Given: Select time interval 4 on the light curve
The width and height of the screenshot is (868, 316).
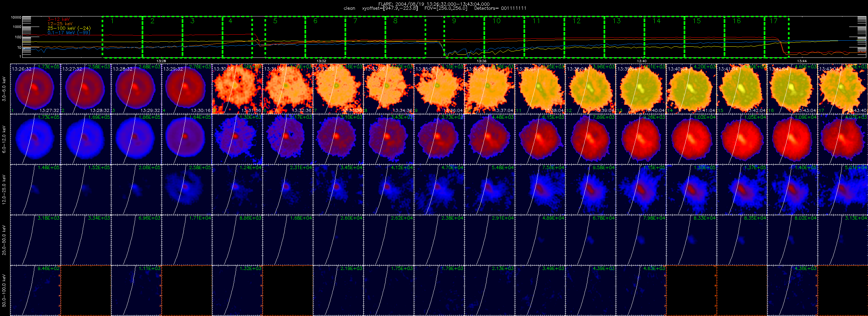Looking at the screenshot, I should point(238,37).
